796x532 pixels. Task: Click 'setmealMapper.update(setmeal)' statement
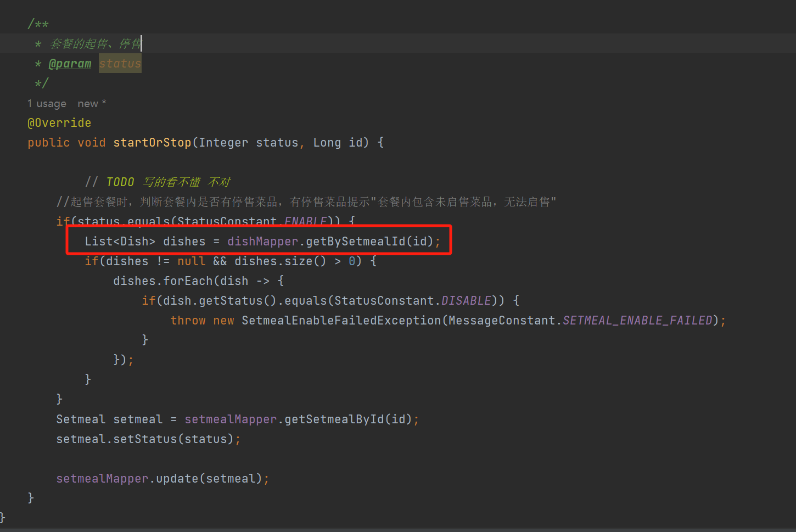162,479
